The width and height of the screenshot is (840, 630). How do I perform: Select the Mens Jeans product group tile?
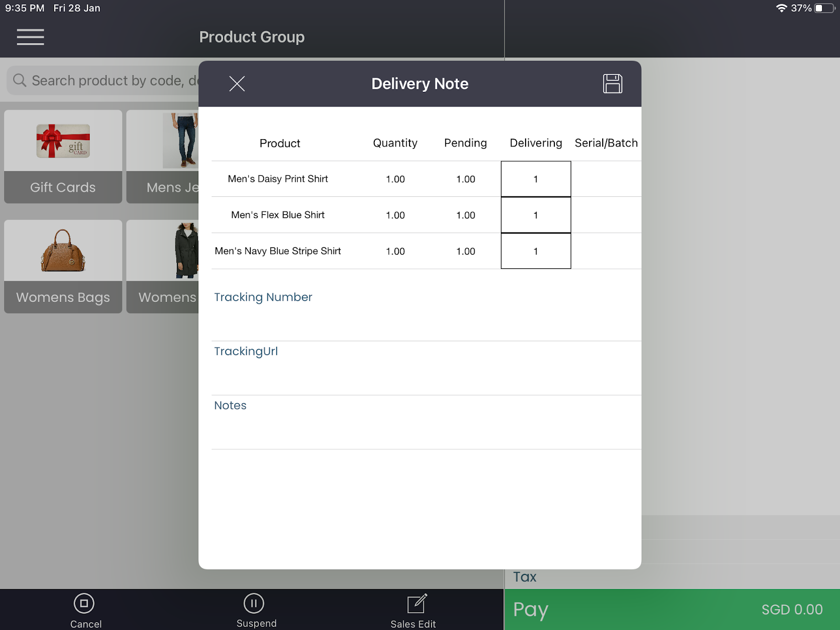click(x=163, y=156)
